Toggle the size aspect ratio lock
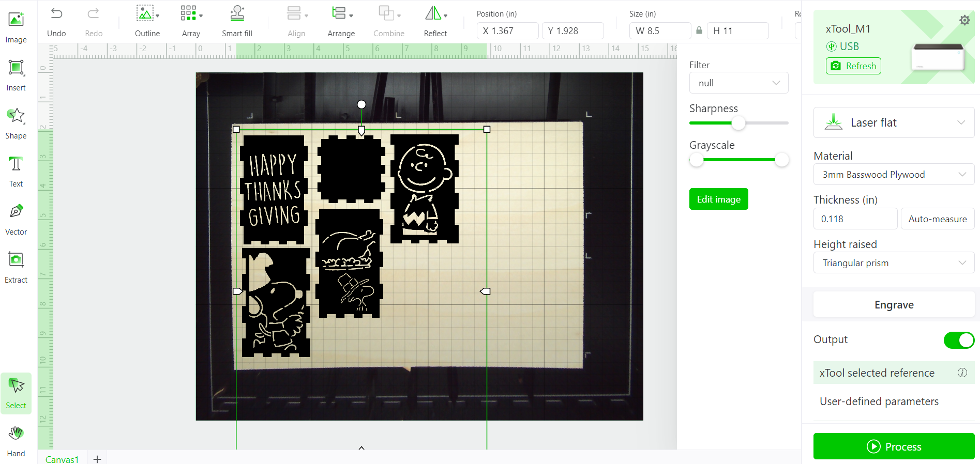This screenshot has width=980, height=464. point(699,30)
